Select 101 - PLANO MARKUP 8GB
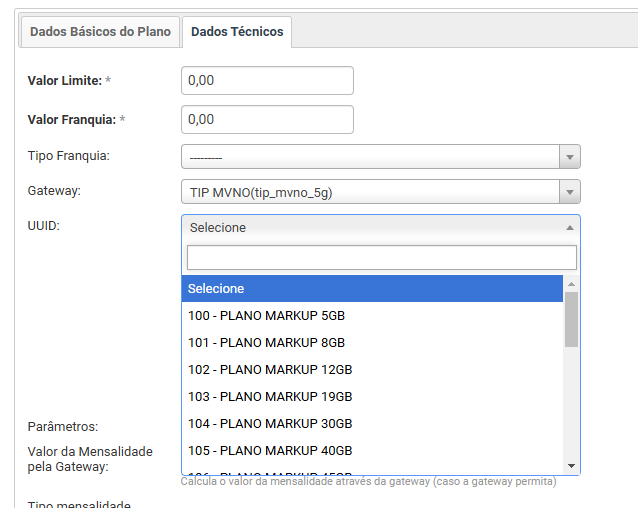 (372, 342)
